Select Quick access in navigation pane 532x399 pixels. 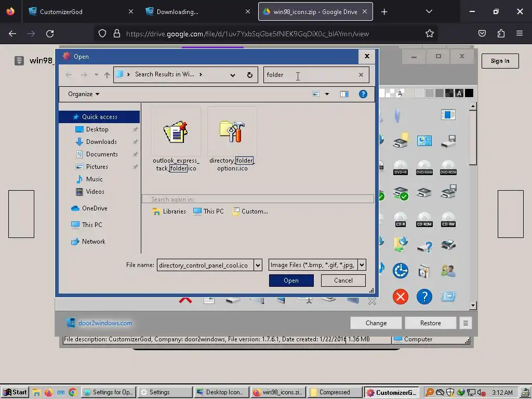pos(99,117)
